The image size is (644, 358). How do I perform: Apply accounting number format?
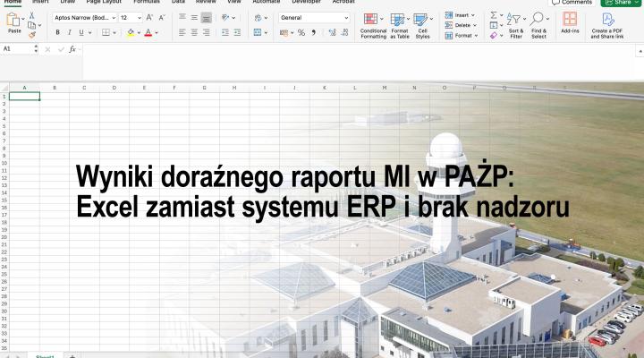point(284,32)
